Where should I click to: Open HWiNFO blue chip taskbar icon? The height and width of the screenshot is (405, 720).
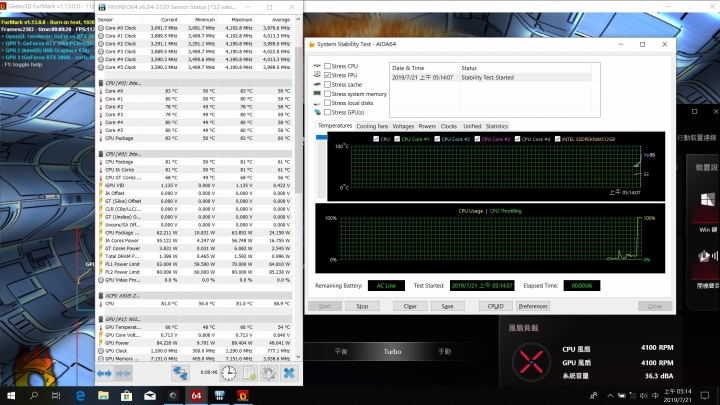[219, 395]
